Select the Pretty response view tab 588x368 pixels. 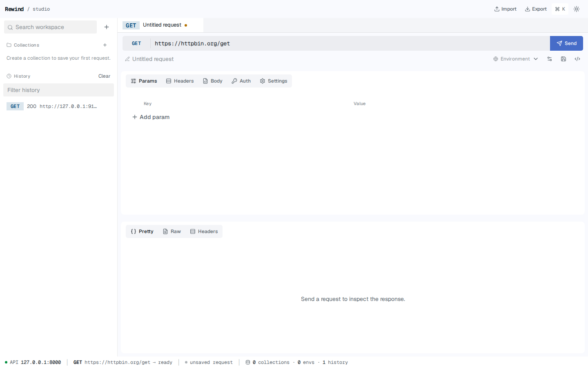(142, 231)
